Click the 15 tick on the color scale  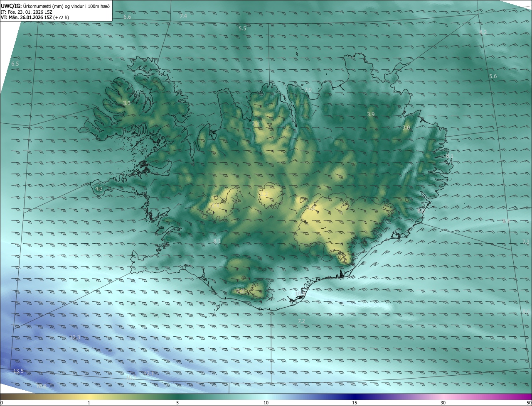[355, 403]
